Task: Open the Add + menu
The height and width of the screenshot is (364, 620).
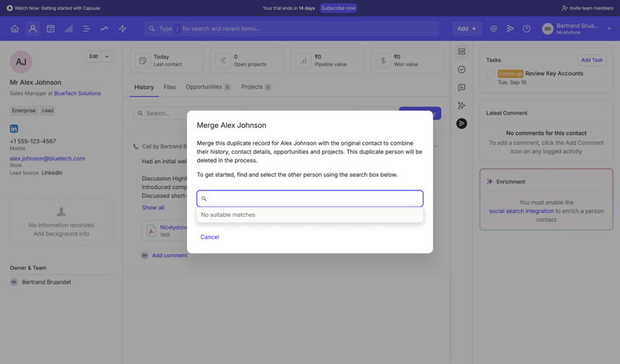Action: click(x=467, y=29)
